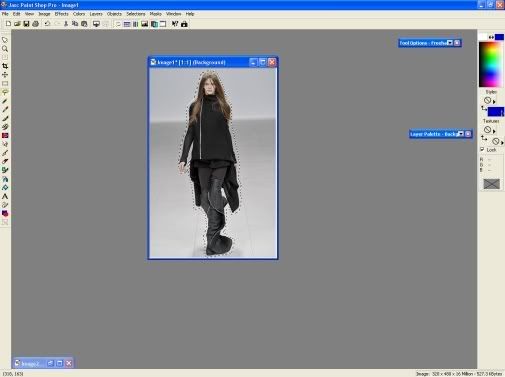Create a new image with New icon

coord(8,24)
